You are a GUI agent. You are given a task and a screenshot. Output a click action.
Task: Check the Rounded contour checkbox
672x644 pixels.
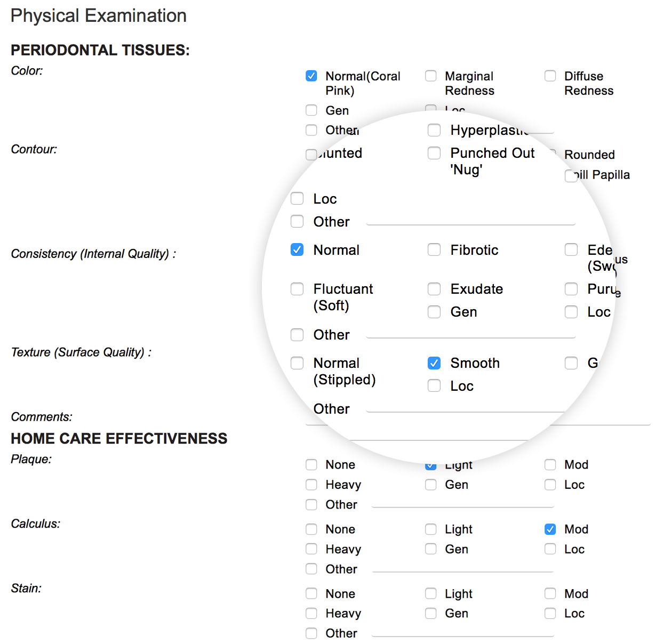554,155
